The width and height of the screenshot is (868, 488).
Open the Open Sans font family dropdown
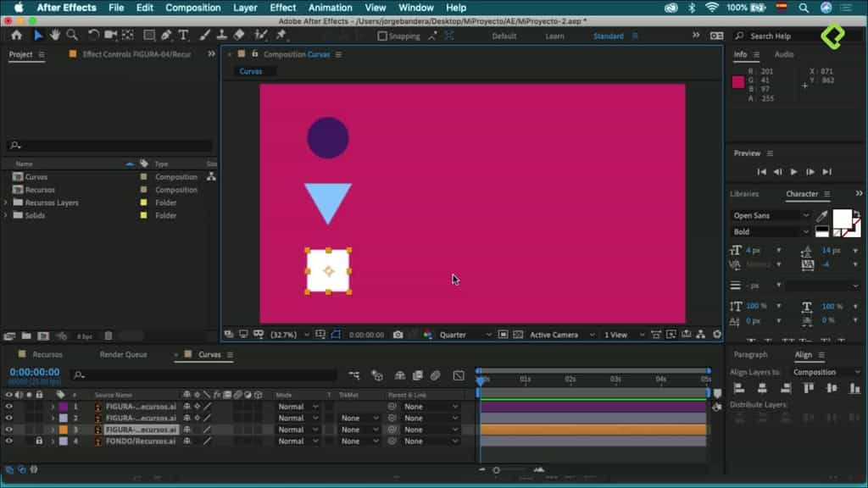(771, 216)
